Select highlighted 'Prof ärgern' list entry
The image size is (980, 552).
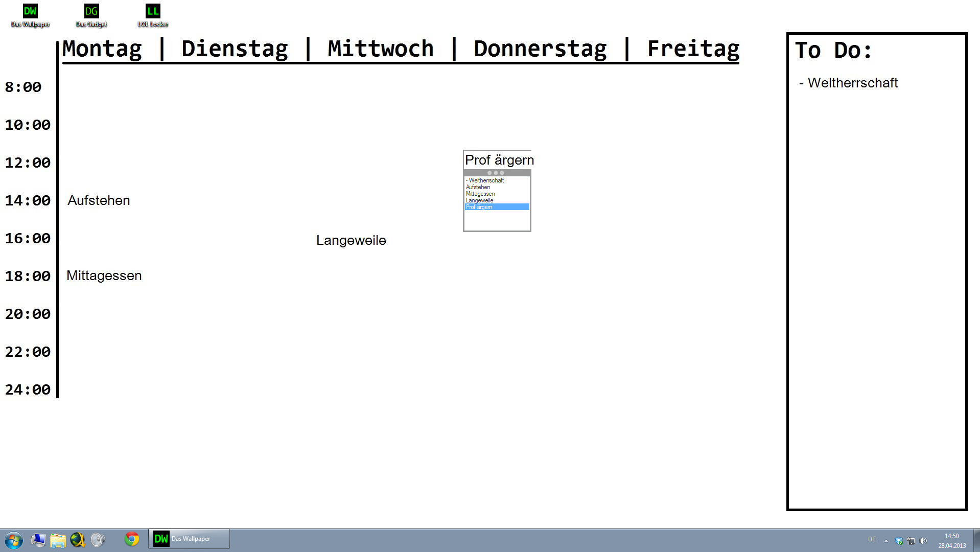[497, 207]
